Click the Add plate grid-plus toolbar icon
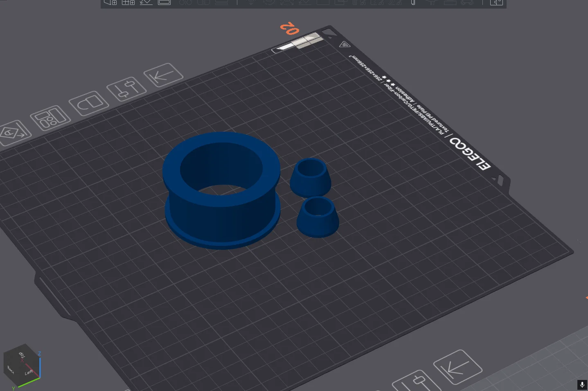Image resolution: width=588 pixels, height=391 pixels. (128, 2)
